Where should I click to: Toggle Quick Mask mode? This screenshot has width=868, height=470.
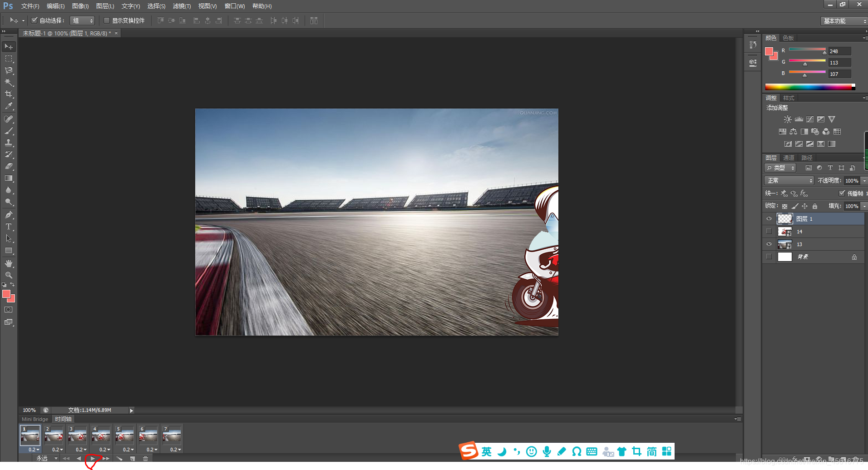pyautogui.click(x=9, y=310)
